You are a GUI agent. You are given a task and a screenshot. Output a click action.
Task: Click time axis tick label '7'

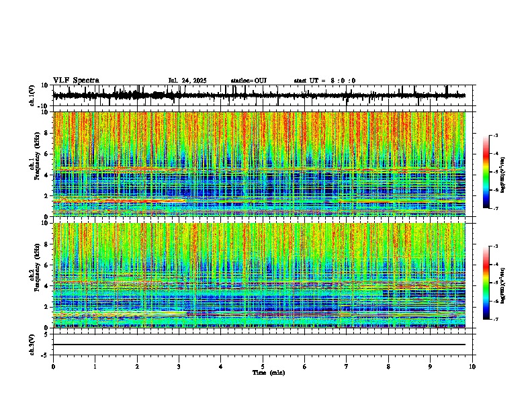point(347,367)
